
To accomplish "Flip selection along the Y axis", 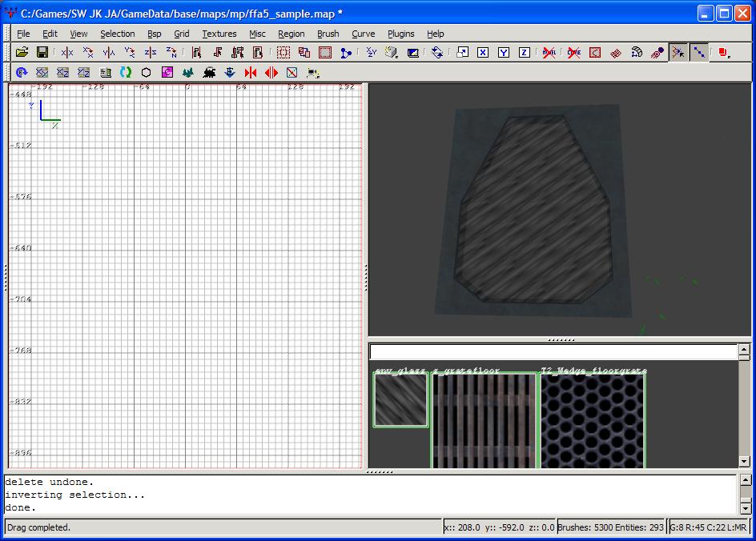I will pyautogui.click(x=108, y=52).
